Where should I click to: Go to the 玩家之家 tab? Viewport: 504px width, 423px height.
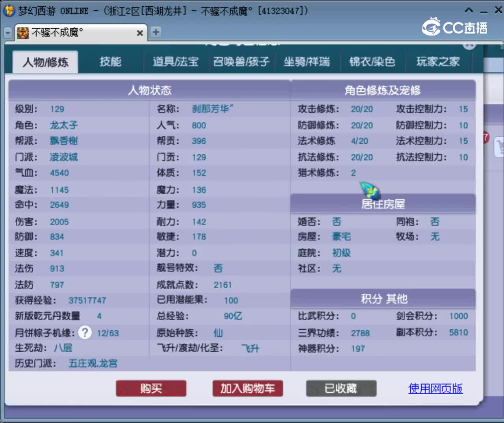click(x=438, y=62)
